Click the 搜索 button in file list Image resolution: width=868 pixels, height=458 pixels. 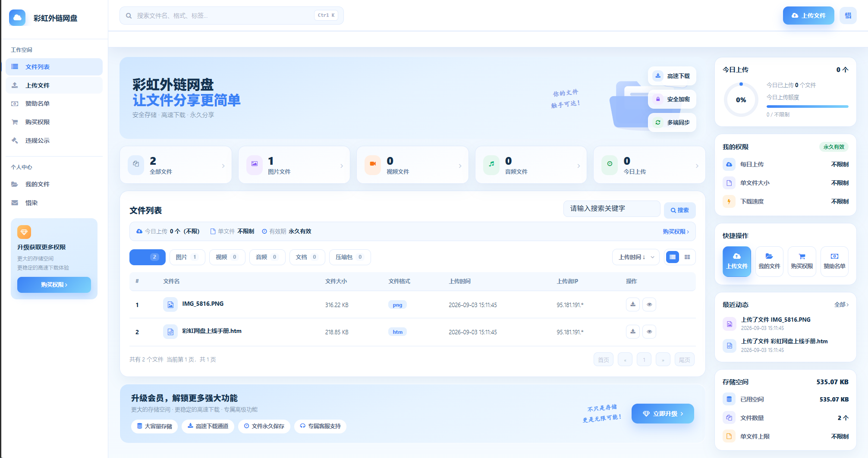pyautogui.click(x=680, y=210)
